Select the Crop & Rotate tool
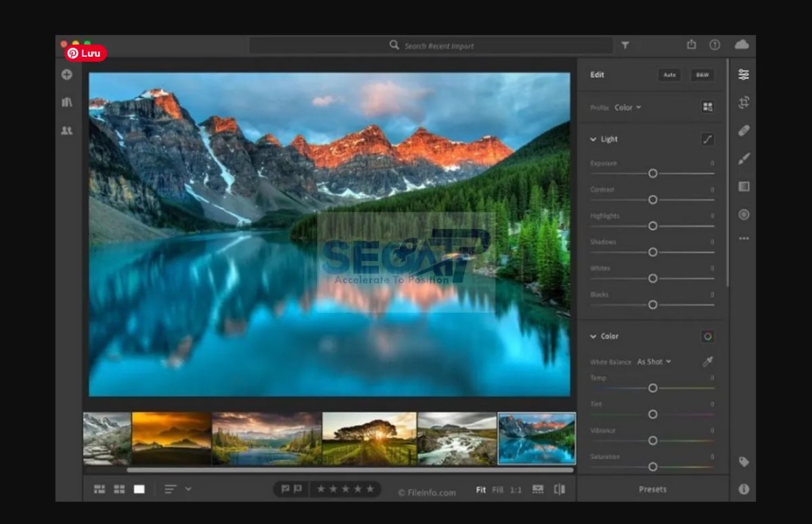The width and height of the screenshot is (812, 524). [x=743, y=103]
